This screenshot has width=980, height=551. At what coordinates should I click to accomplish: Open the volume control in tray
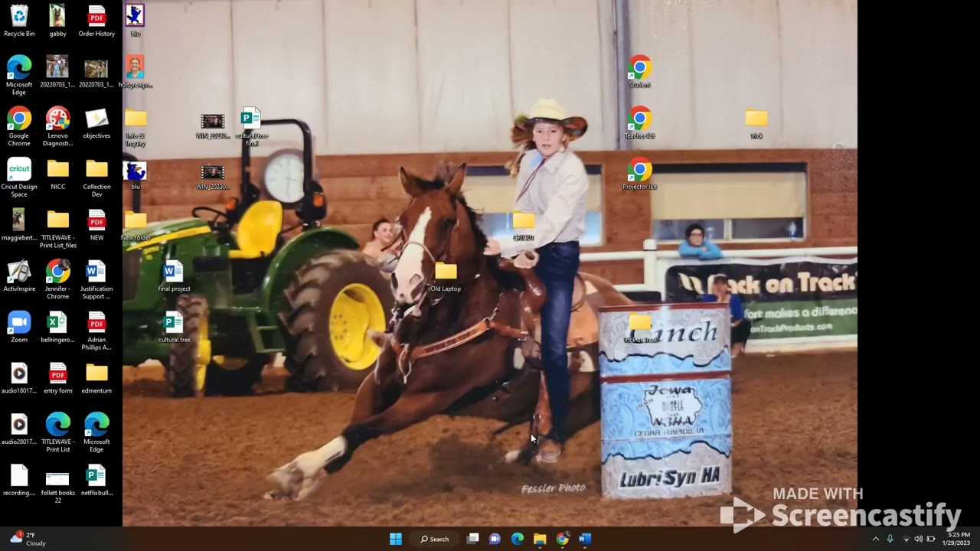(918, 539)
